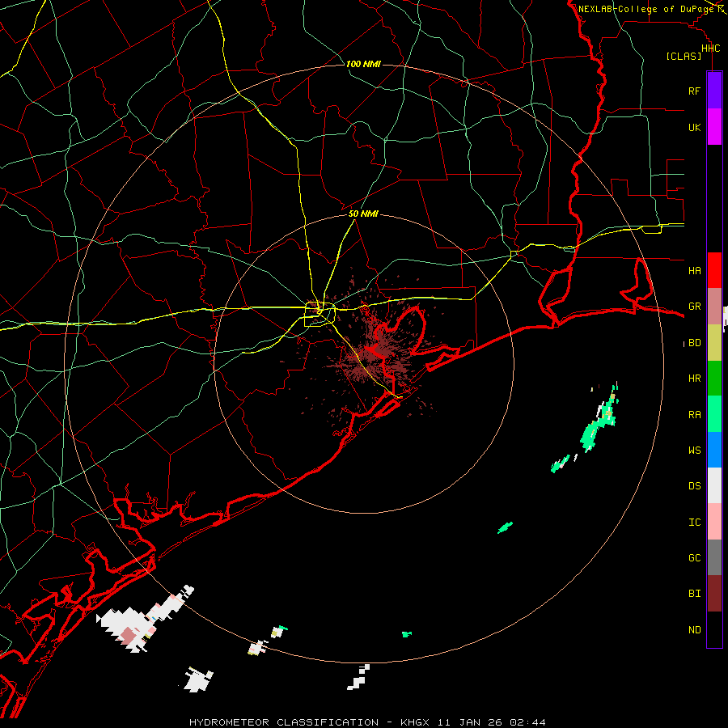This screenshot has width=728, height=728.
Task: Click the 'BI' legend label
Action: tap(694, 594)
